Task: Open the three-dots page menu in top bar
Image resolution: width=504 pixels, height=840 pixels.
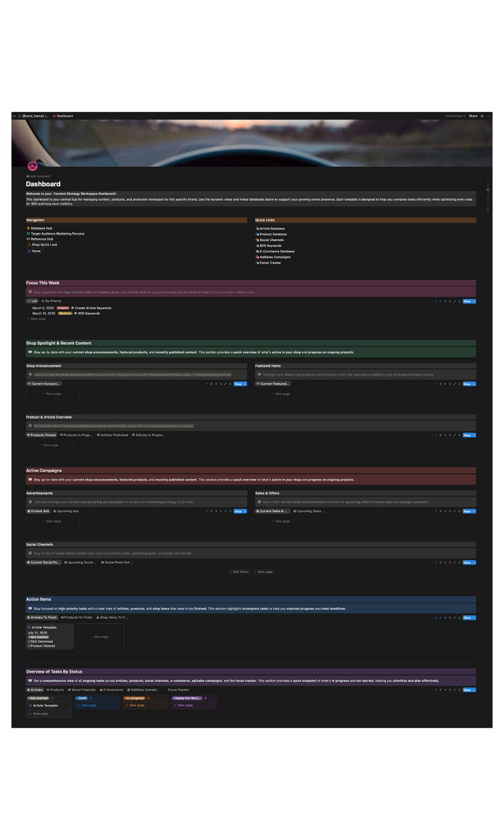Action: [x=488, y=116]
